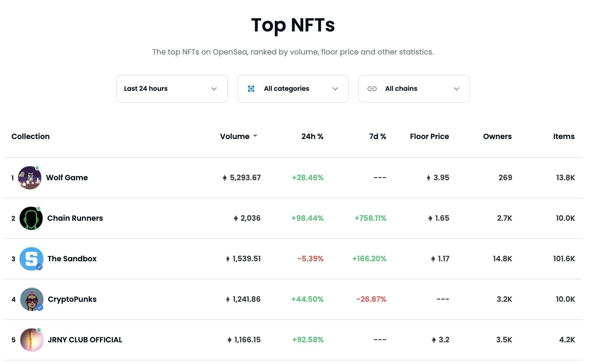Expand the Last 24 hours dropdown
Image resolution: width=589 pixels, height=364 pixels.
click(x=172, y=89)
